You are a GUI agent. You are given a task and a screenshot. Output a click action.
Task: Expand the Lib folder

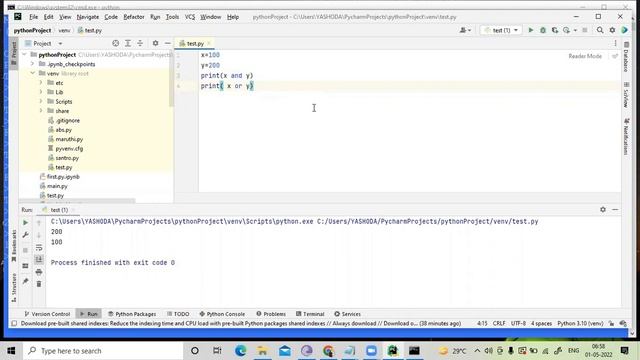point(41,92)
